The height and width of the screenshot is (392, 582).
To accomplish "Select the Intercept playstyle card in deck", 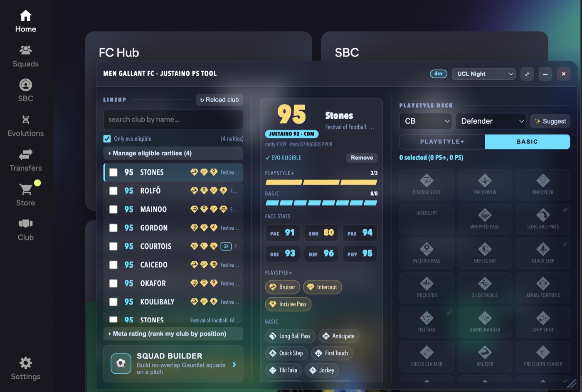I will click(x=427, y=219).
